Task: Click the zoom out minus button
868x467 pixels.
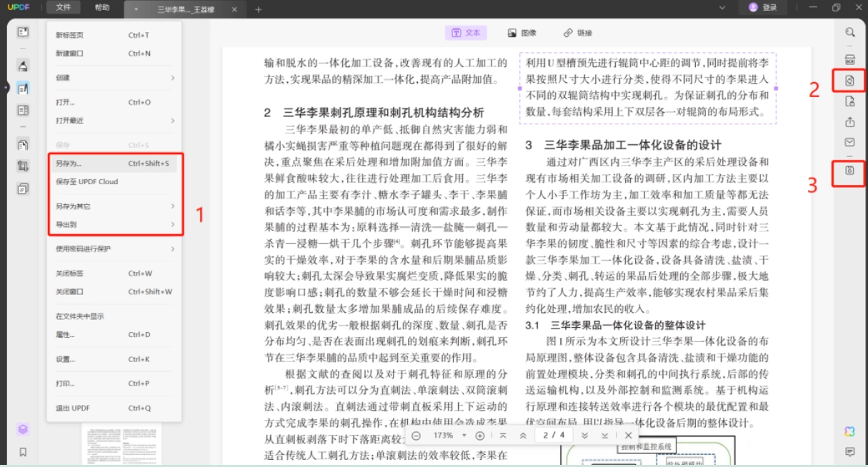Action: tap(416, 435)
